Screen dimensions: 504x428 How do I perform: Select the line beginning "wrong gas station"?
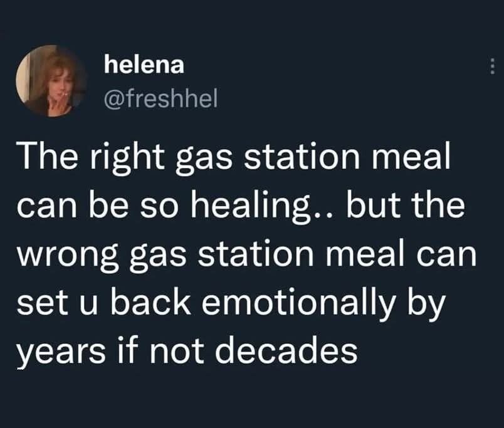tap(245, 254)
